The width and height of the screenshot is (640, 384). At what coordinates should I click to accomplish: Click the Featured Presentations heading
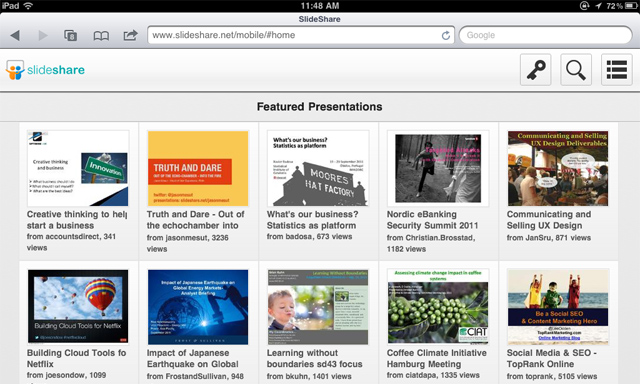point(320,107)
